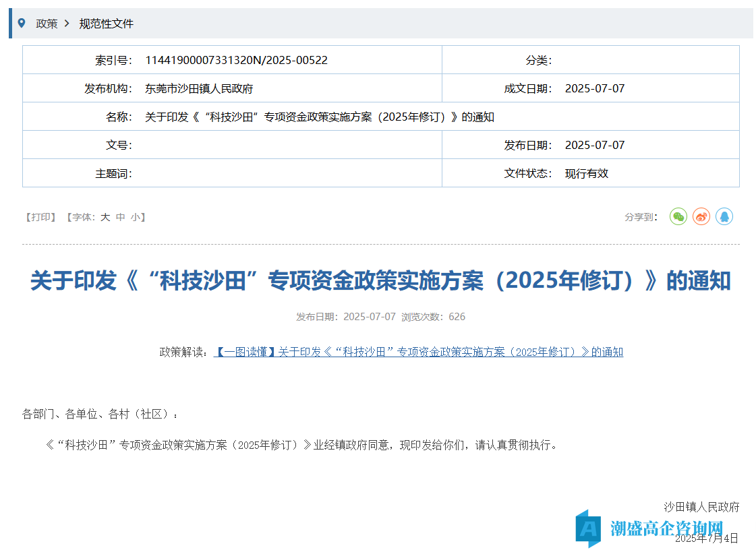
Task: Share the article via QQ penguin icon
Action: (724, 216)
